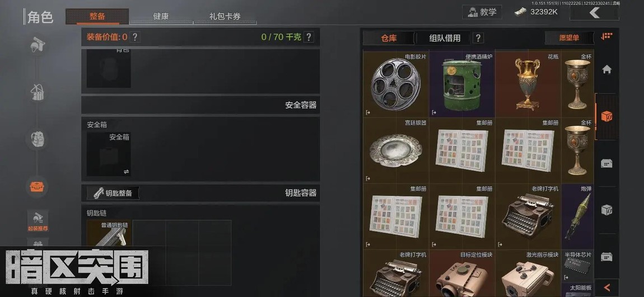The height and width of the screenshot is (297, 644).
Task: Click the swap arrows on 安全箱 slot
Action: 126,172
